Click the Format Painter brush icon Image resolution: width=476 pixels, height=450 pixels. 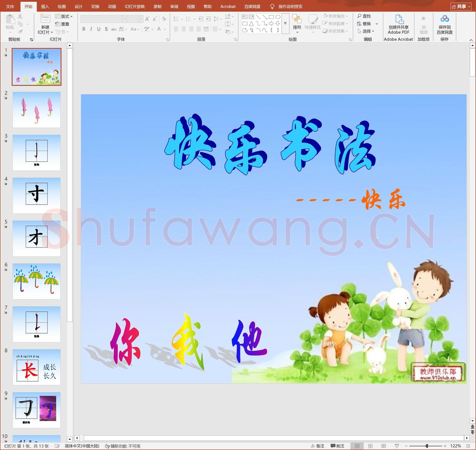coord(20,32)
